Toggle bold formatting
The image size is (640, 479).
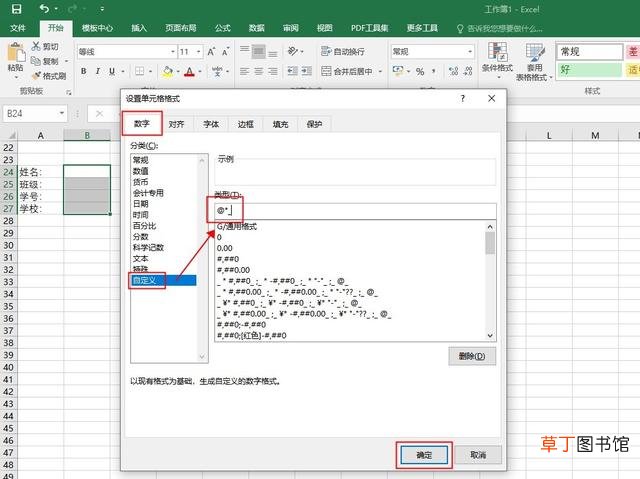click(84, 71)
